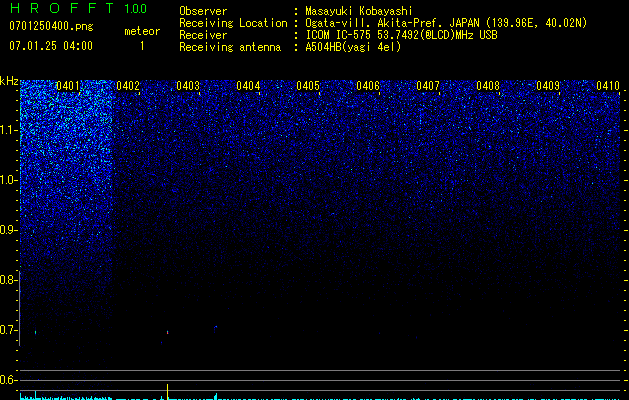Click the HROFFT 1.0.0 title text

click(x=79, y=8)
